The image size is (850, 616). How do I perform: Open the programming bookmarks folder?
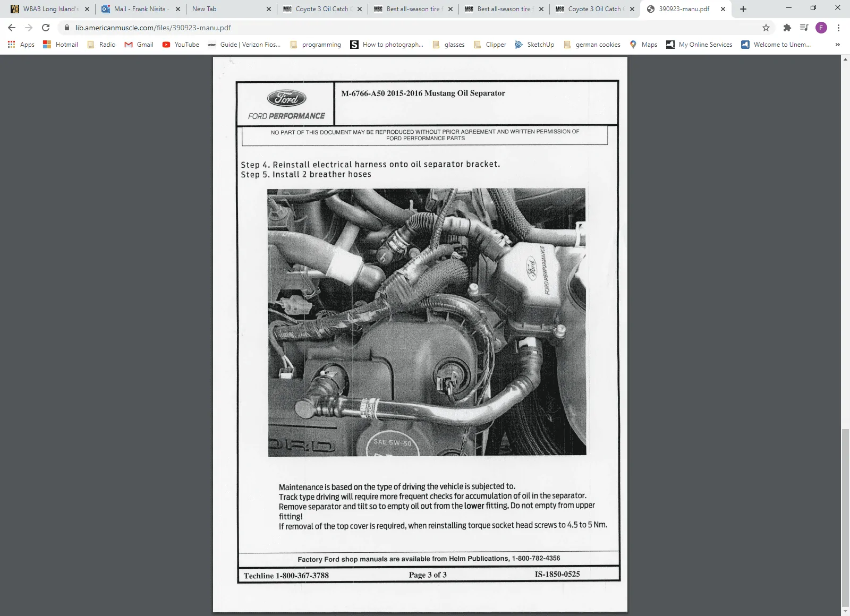click(x=316, y=45)
